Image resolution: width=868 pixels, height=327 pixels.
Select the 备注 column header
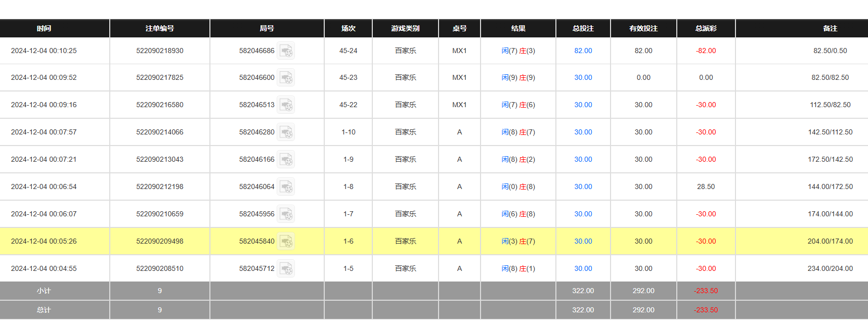(830, 28)
